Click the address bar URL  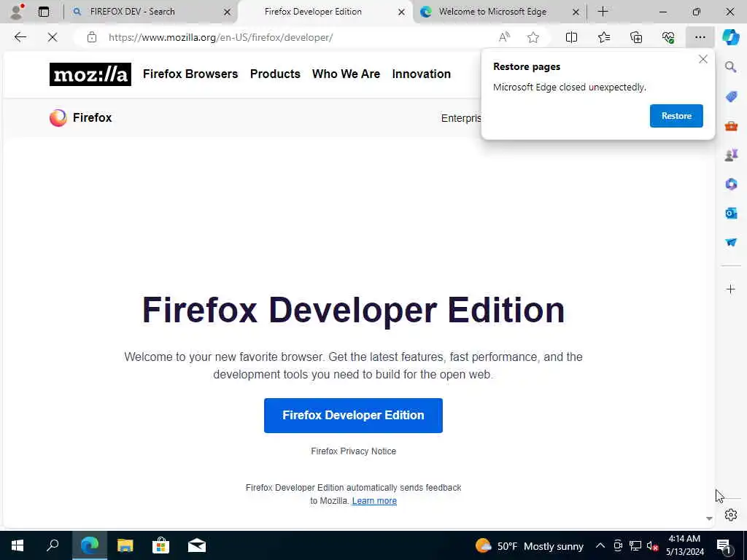click(220, 37)
